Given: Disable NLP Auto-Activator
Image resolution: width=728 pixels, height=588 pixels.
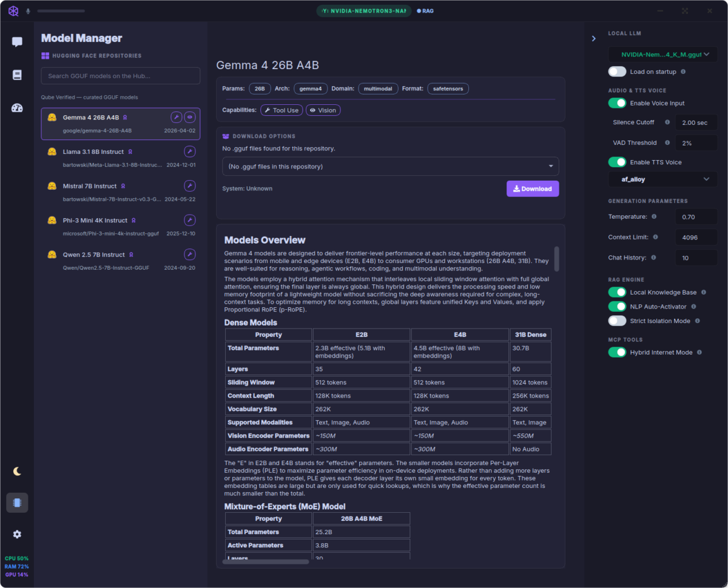Looking at the screenshot, I should pos(617,307).
